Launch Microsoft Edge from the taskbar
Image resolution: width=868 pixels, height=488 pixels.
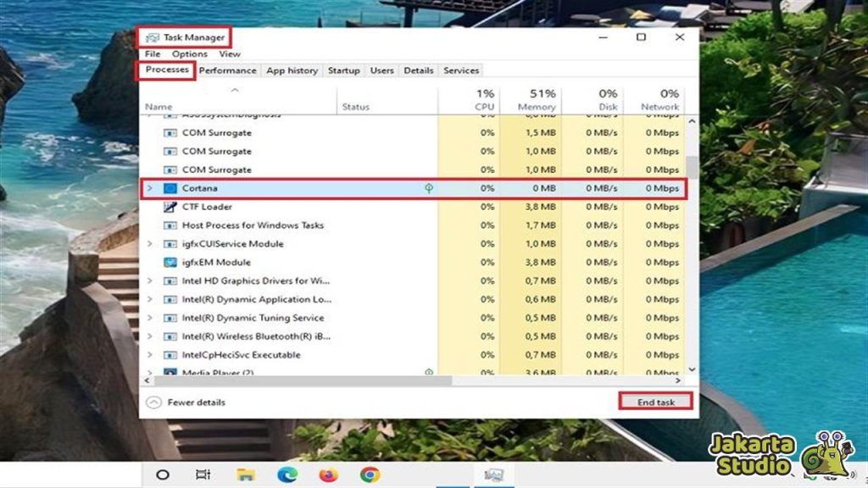(x=287, y=474)
